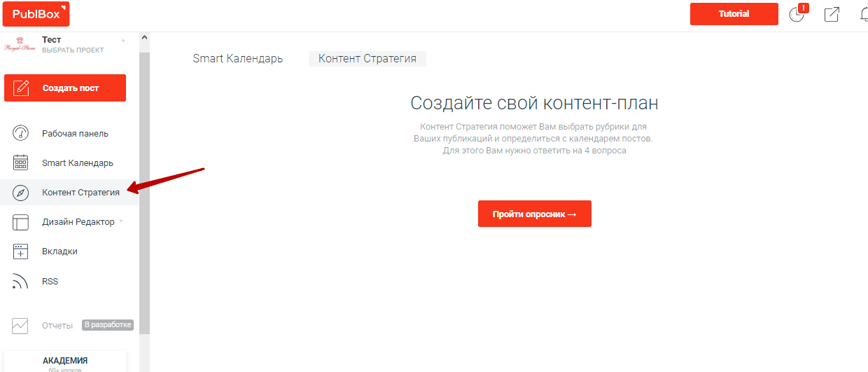Image resolution: width=868 pixels, height=372 pixels.
Task: Click the В разработке badge
Action: coord(107,325)
